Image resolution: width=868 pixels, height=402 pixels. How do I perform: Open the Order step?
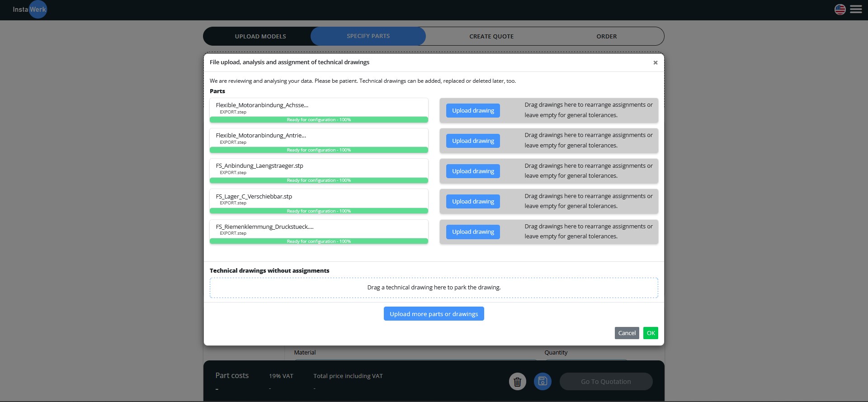(x=606, y=36)
